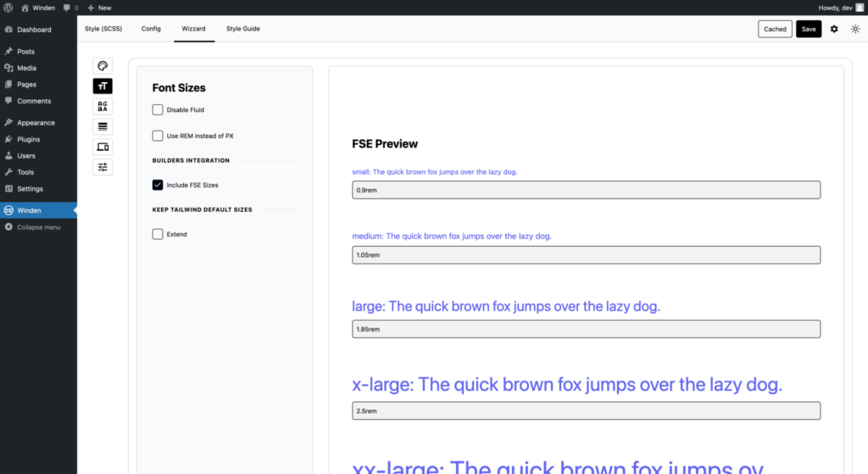Edit the small size field 0.9rem
Screen dimensions: 868x474
point(587,190)
